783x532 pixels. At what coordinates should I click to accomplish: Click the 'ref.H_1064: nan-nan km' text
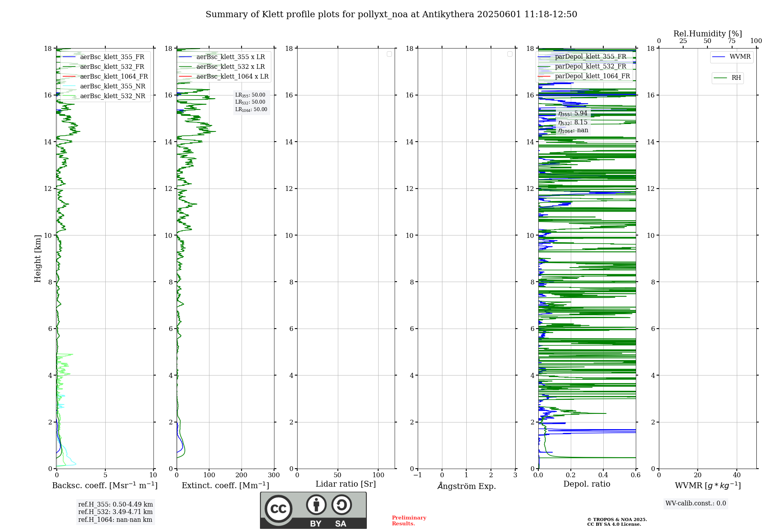[x=115, y=520]
